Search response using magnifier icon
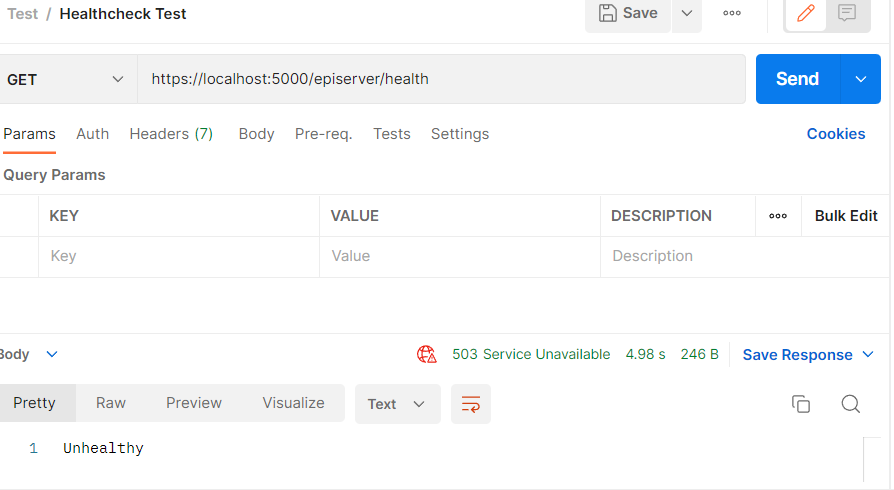 850,404
